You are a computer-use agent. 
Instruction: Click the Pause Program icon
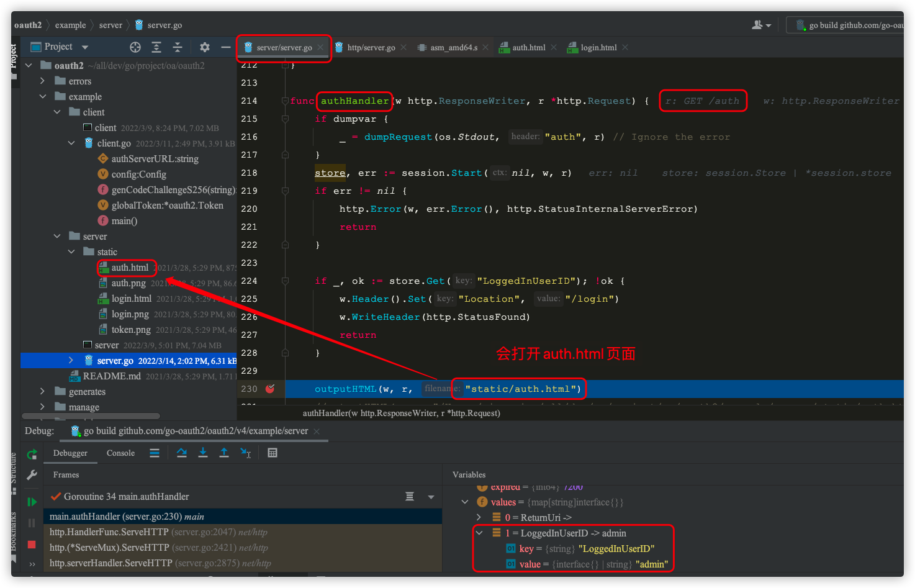tap(32, 523)
